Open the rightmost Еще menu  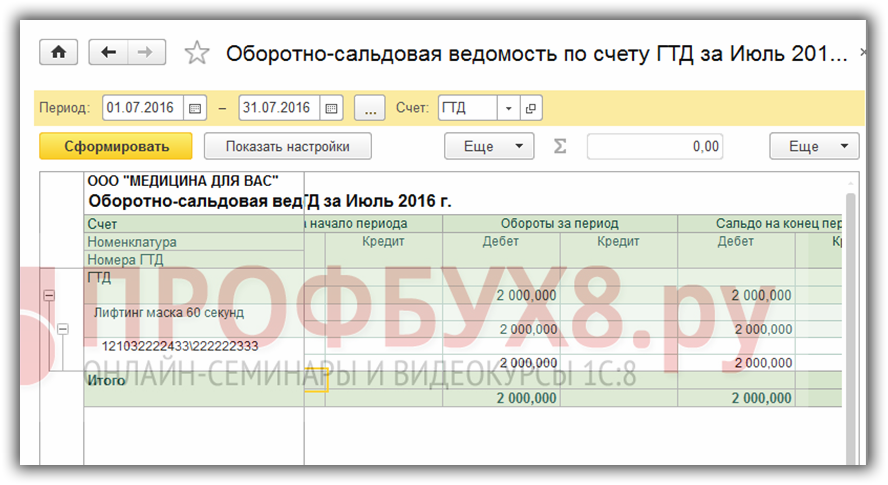coord(814,146)
